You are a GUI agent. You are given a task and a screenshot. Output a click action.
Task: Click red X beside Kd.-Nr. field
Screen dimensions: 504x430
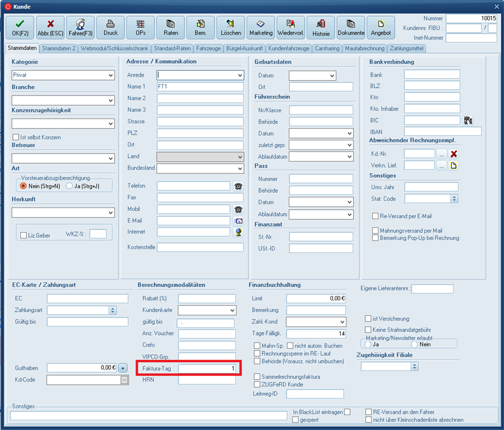[454, 154]
